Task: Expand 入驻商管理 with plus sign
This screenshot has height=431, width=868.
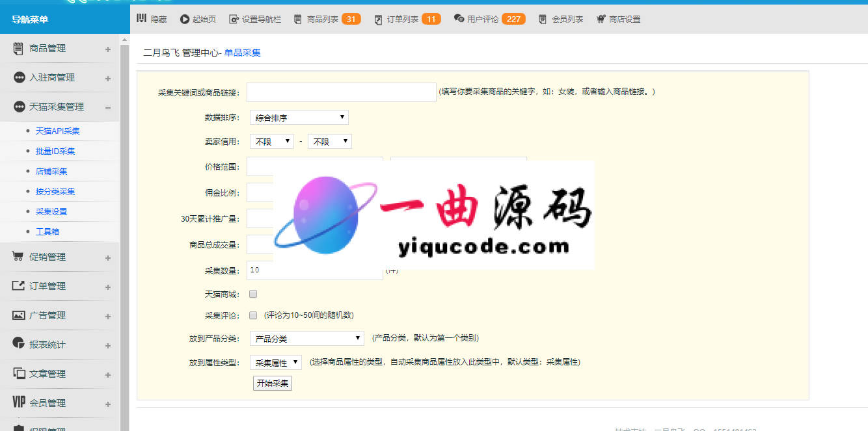Action: [108, 78]
